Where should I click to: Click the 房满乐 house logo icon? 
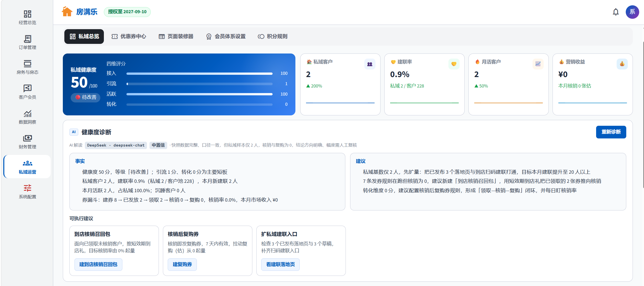click(67, 12)
